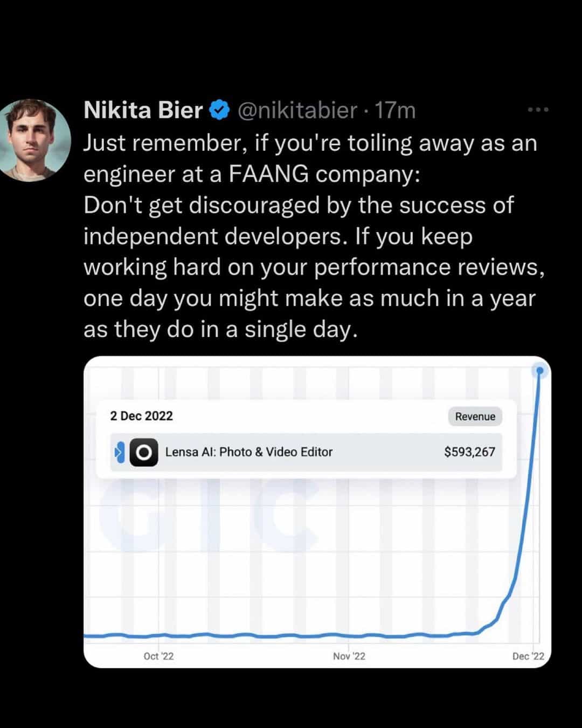Select the Oct '22 axis label

click(x=158, y=656)
